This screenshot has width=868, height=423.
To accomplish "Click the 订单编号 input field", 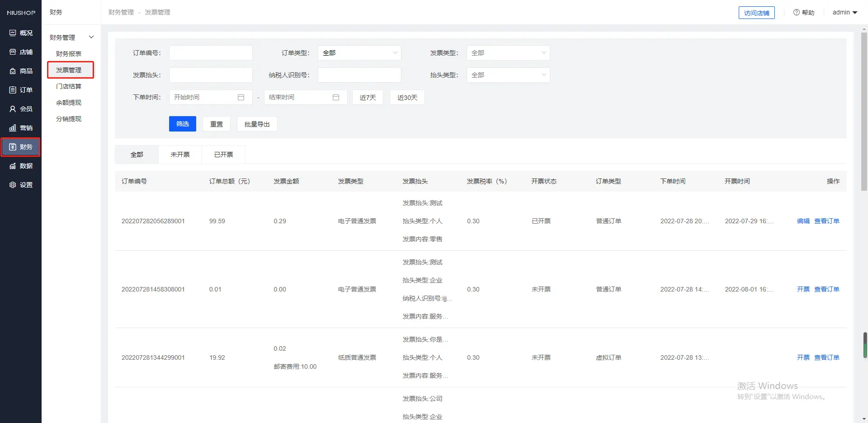I will click(x=211, y=53).
